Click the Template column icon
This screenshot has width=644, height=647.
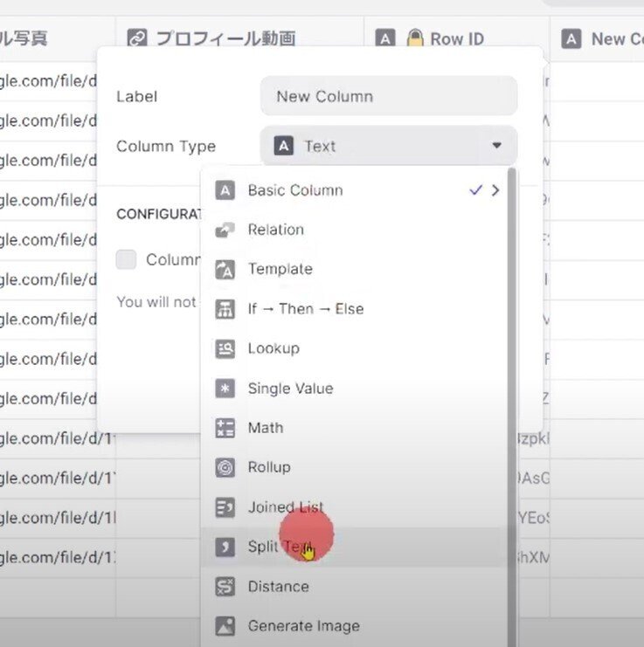[x=225, y=270]
